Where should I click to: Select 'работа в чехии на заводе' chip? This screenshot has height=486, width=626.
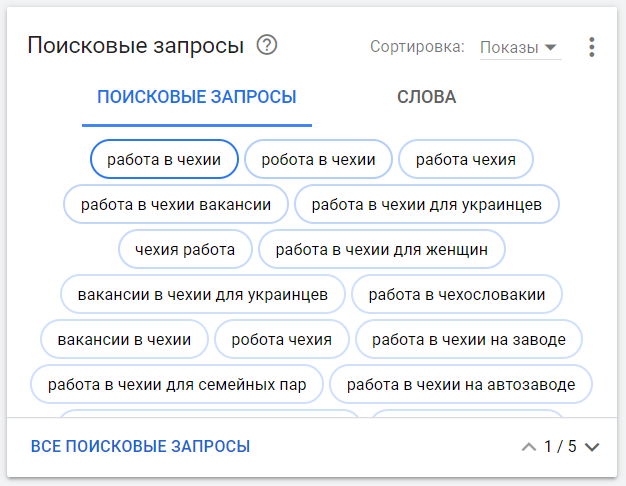tap(469, 340)
